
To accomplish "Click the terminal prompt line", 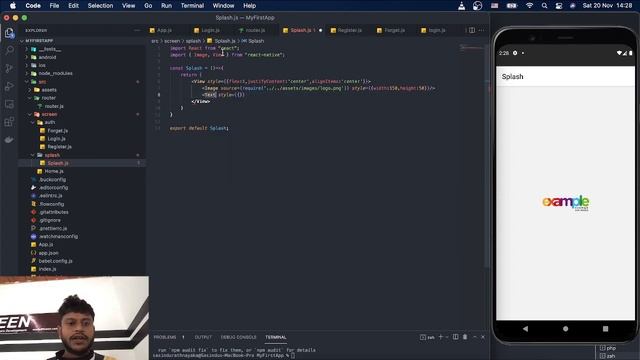I will click(224, 356).
